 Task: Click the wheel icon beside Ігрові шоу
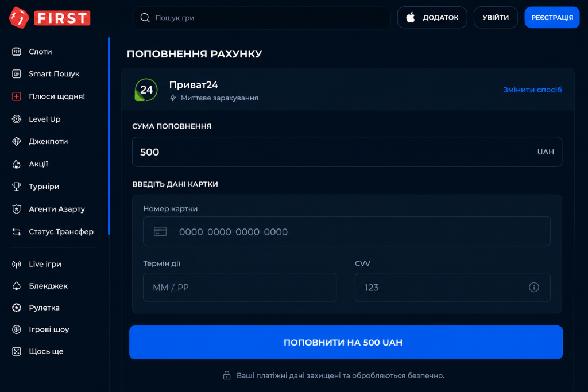click(17, 329)
